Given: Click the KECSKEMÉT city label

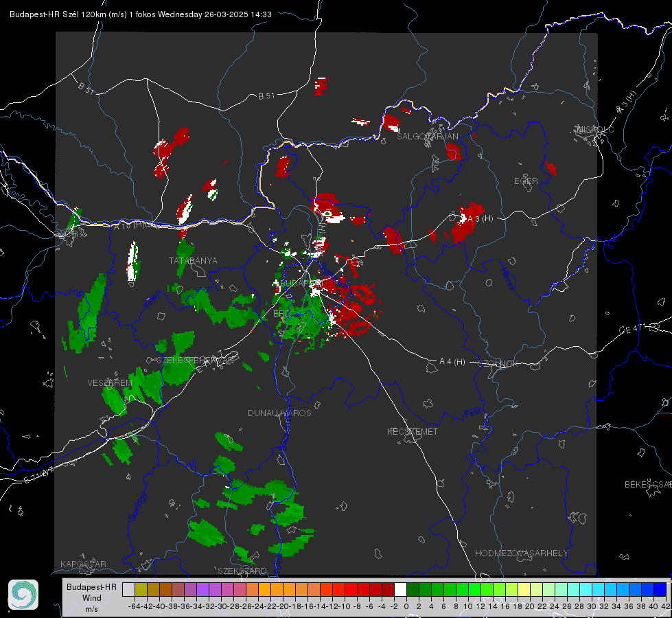Looking at the screenshot, I should coord(413,431).
